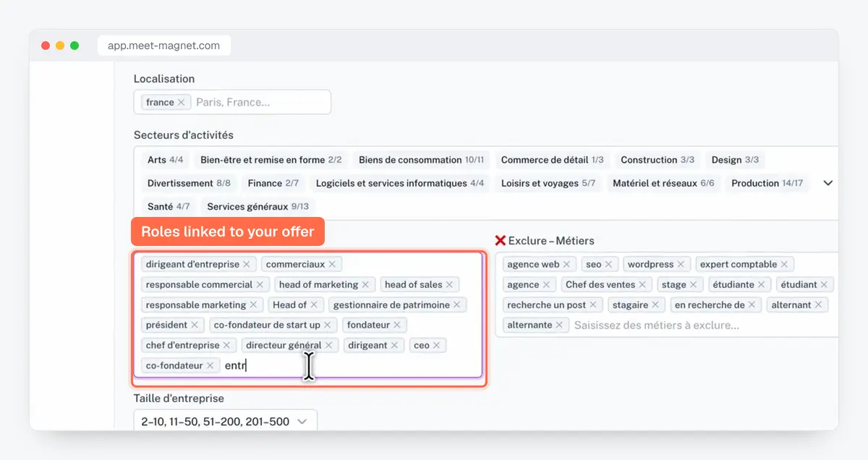Remove 'expert comptable' excluded tag
868x460 pixels.
tap(785, 265)
